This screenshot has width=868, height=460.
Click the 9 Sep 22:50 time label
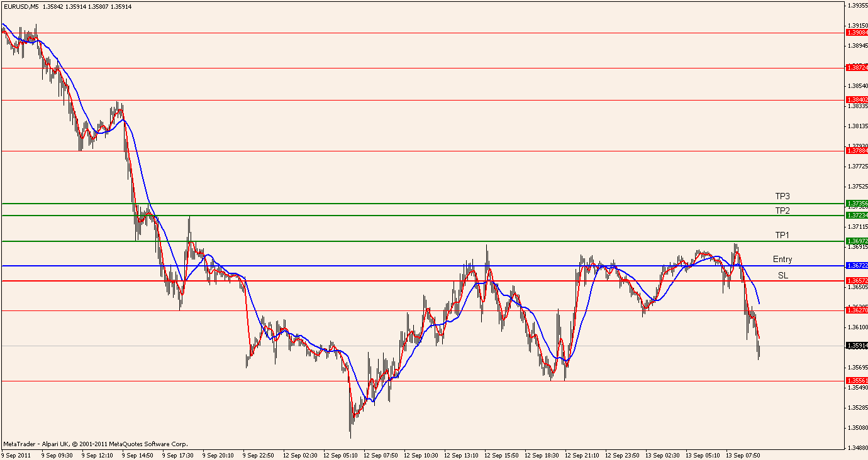[x=259, y=454]
